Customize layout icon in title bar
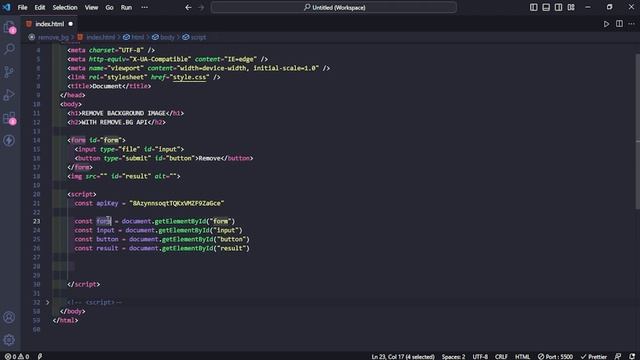The height and width of the screenshot is (360, 640). tap(571, 7)
